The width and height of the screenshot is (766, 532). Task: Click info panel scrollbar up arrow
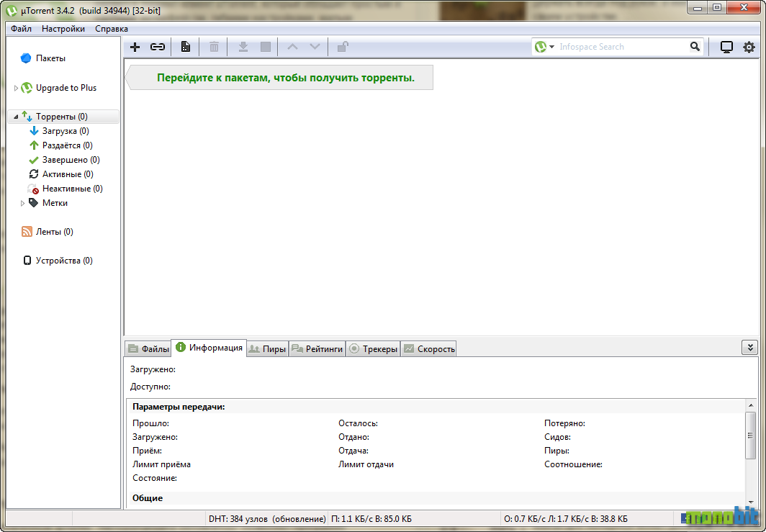tap(751, 405)
